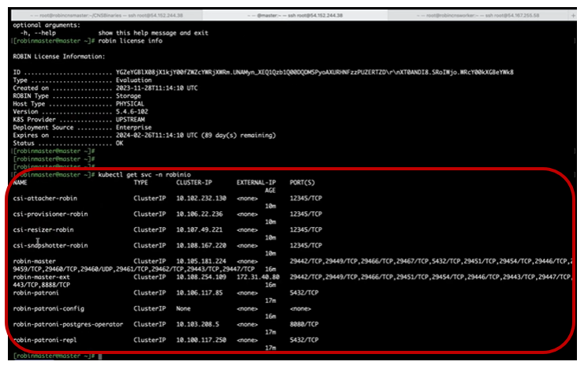This screenshot has width=588, height=369.
Task: Click the '443/TCP,8888/TCP' wrapped port line
Action: (x=41, y=285)
